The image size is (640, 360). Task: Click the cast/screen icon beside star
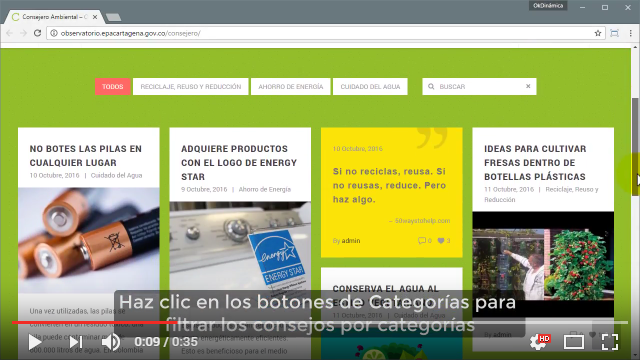coord(614,33)
